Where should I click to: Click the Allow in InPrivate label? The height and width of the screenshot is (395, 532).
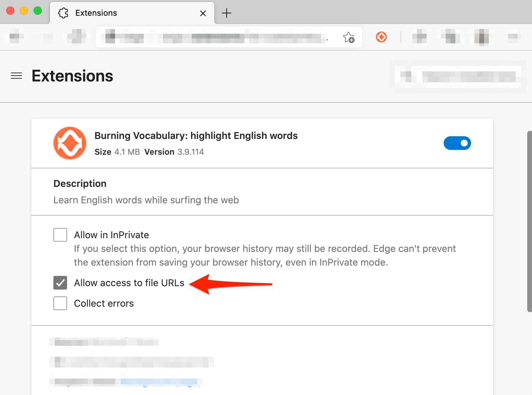point(112,235)
